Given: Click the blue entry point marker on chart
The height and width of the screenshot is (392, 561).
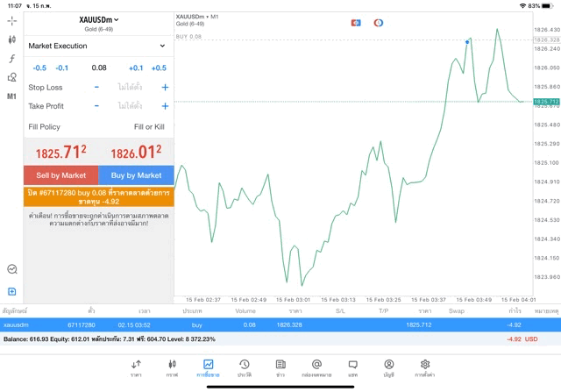Looking at the screenshot, I should coord(467,42).
